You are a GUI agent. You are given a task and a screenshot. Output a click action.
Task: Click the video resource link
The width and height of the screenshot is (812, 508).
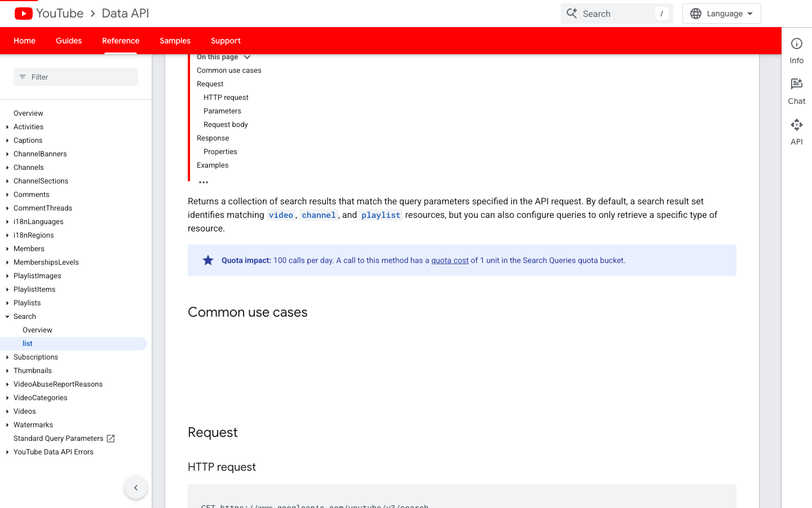(281, 215)
